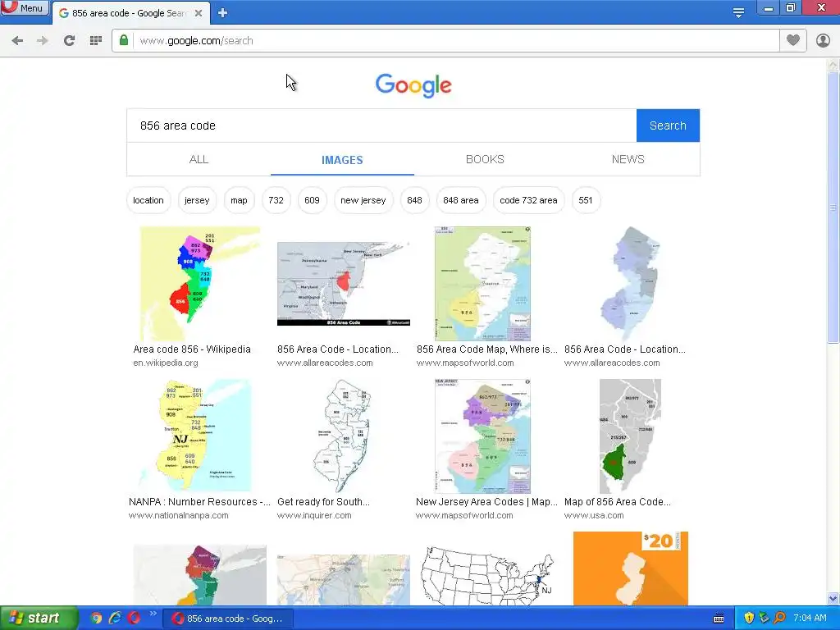Open the Speed Dial grid icon
This screenshot has width=840, height=630.
click(x=96, y=41)
